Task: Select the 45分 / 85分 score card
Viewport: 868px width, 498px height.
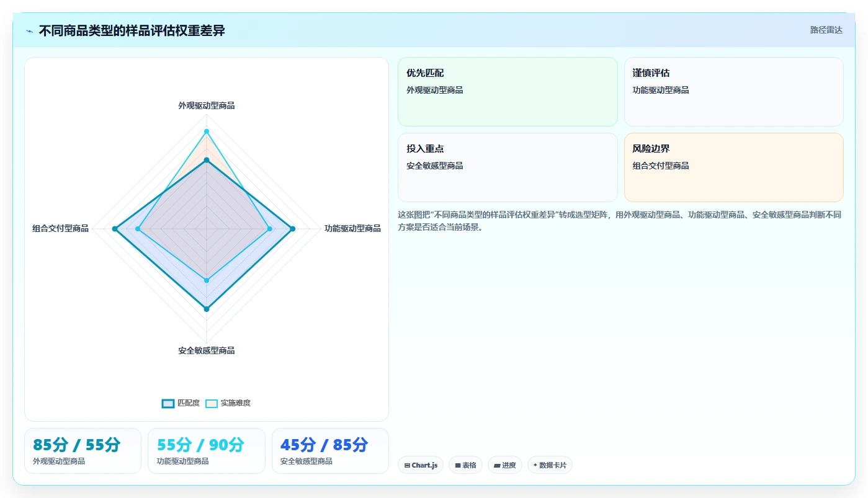Action: pyautogui.click(x=330, y=451)
